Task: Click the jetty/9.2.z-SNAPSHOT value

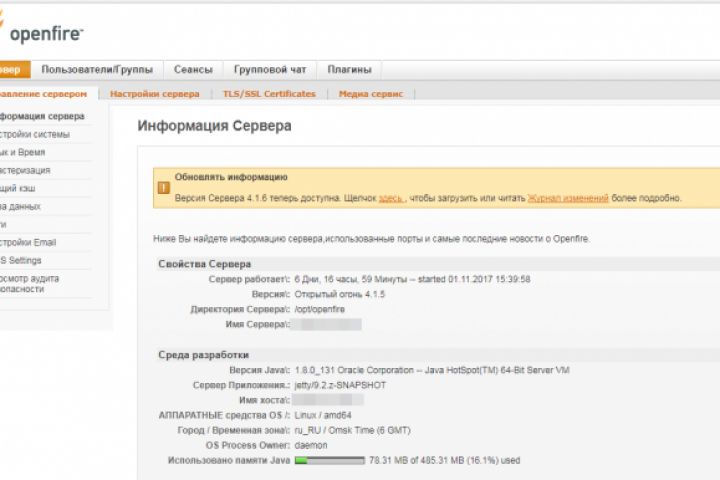Action: (340, 385)
